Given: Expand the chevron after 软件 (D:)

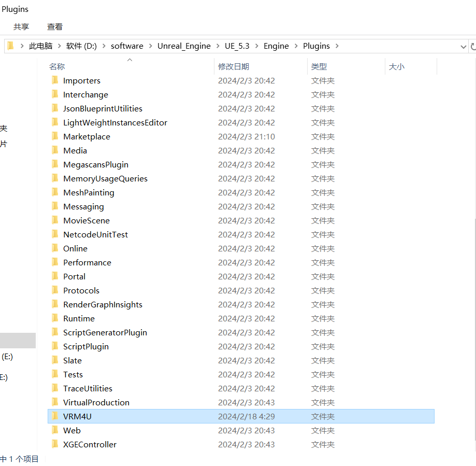Looking at the screenshot, I should click(x=104, y=46).
